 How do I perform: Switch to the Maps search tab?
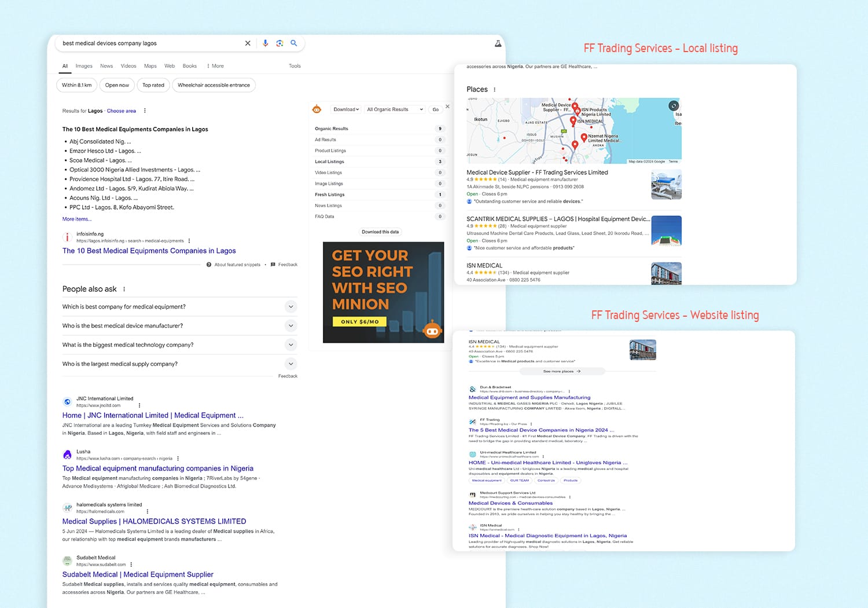tap(150, 66)
